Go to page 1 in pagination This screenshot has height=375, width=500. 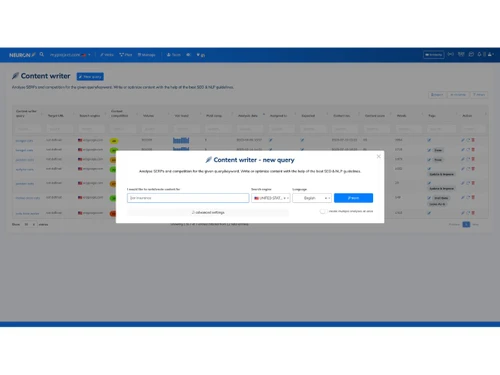tap(466, 224)
